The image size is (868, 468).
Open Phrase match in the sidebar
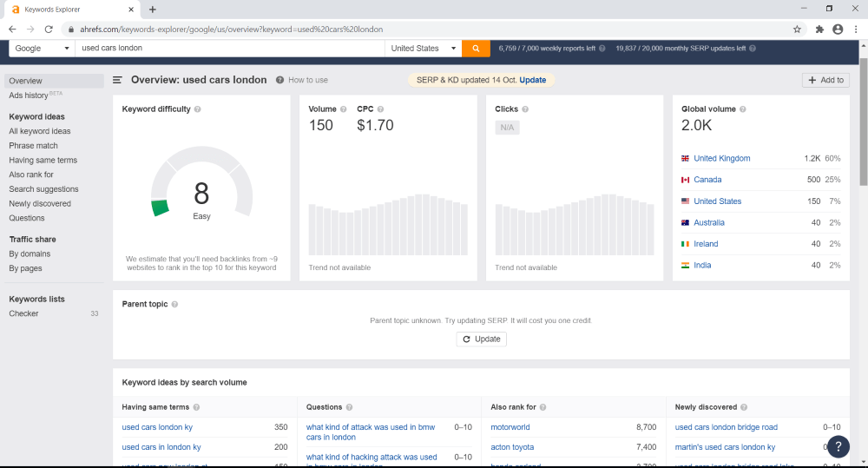[x=34, y=146]
